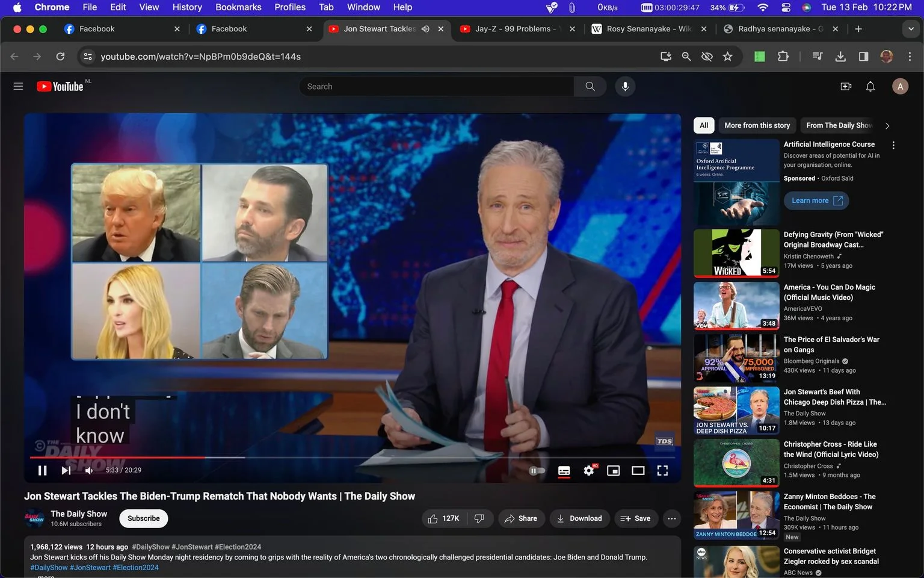Open The Price of El Salvador's War video
The height and width of the screenshot is (578, 924).
736,358
